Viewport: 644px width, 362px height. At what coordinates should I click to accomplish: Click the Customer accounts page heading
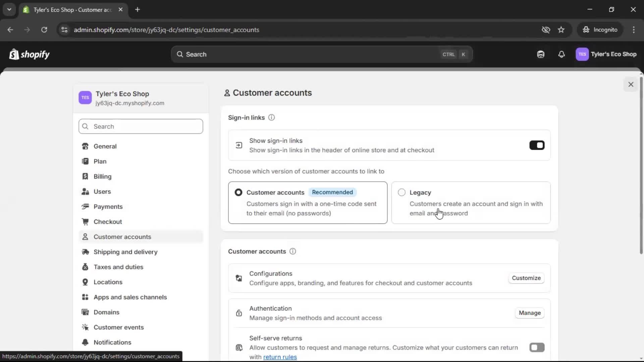(x=272, y=93)
